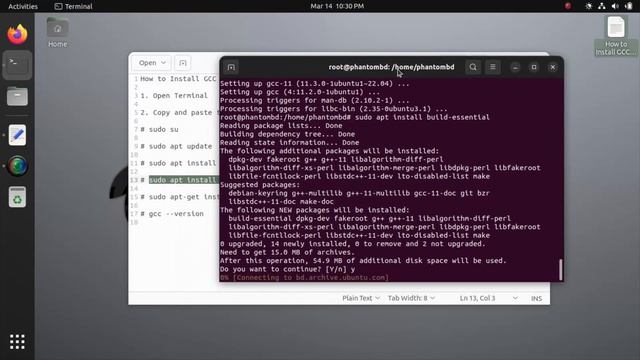Open the terminal hamburger menu

(493, 67)
